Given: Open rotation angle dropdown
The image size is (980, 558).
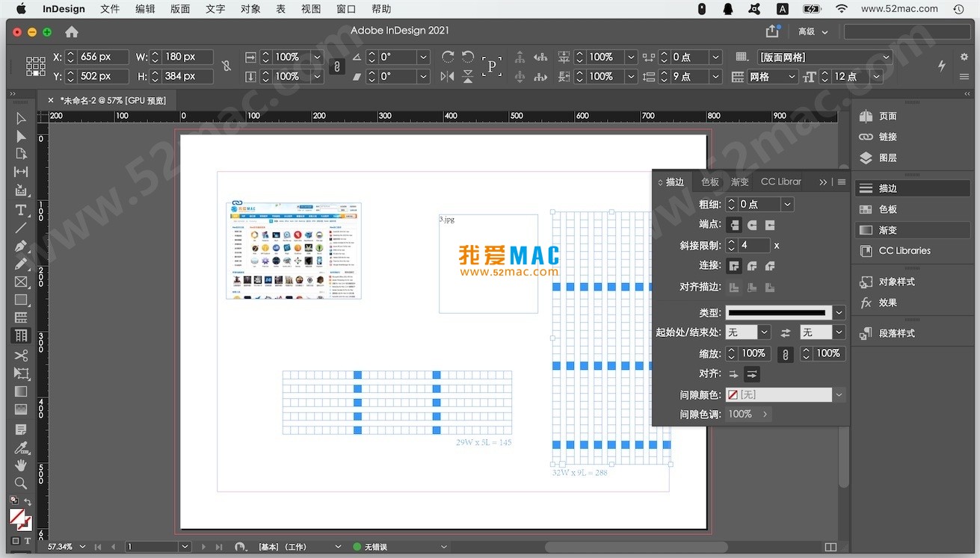Looking at the screenshot, I should tap(424, 57).
